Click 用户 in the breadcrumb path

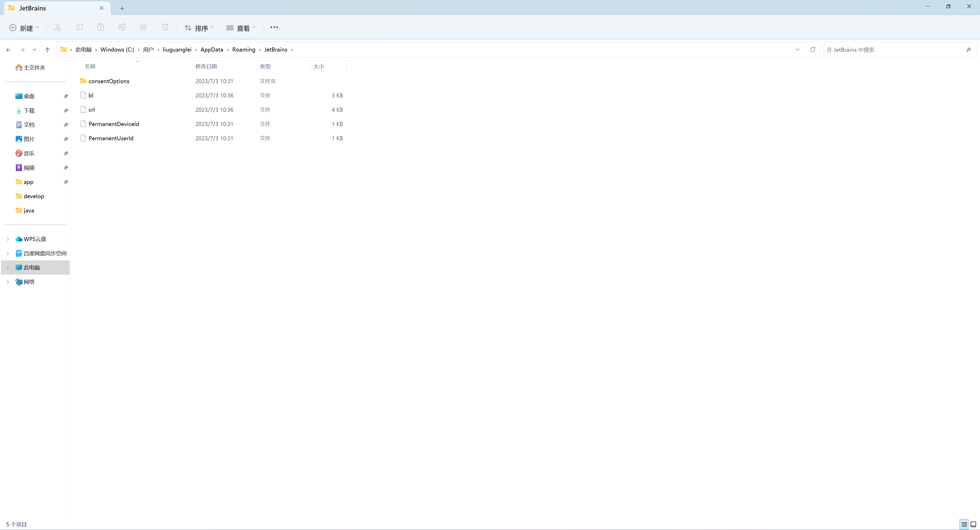(x=148, y=49)
